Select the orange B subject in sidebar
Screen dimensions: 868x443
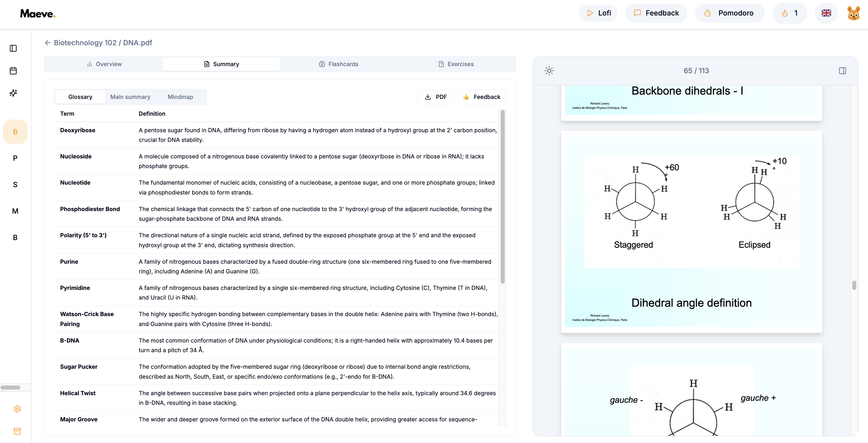pos(15,132)
